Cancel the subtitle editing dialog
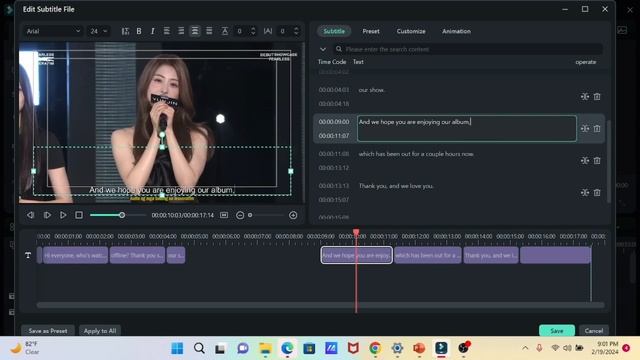Viewport: 640px width, 360px height. coord(593,331)
